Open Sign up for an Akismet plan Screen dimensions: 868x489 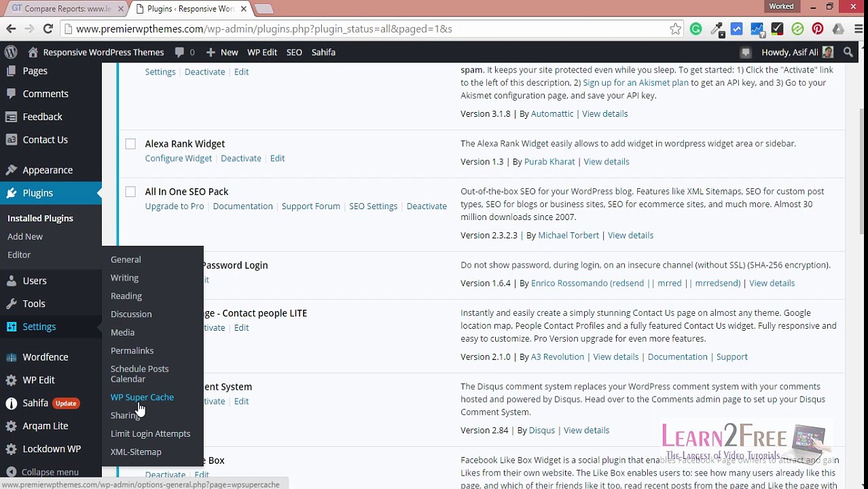[x=636, y=83]
